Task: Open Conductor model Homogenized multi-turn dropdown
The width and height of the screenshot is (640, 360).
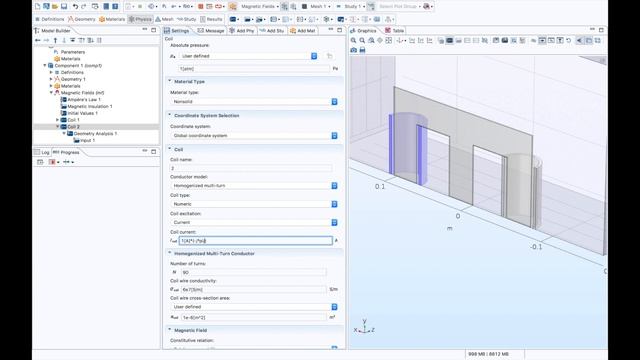Action: point(334,186)
